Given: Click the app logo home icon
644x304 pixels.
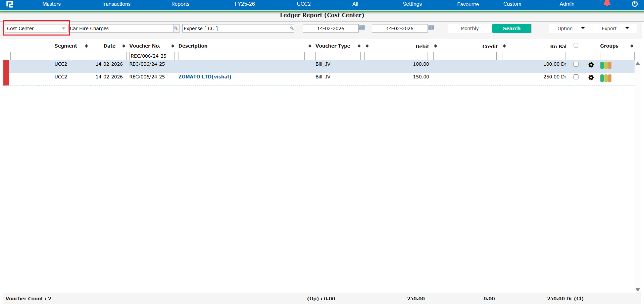Looking at the screenshot, I should 10,4.
